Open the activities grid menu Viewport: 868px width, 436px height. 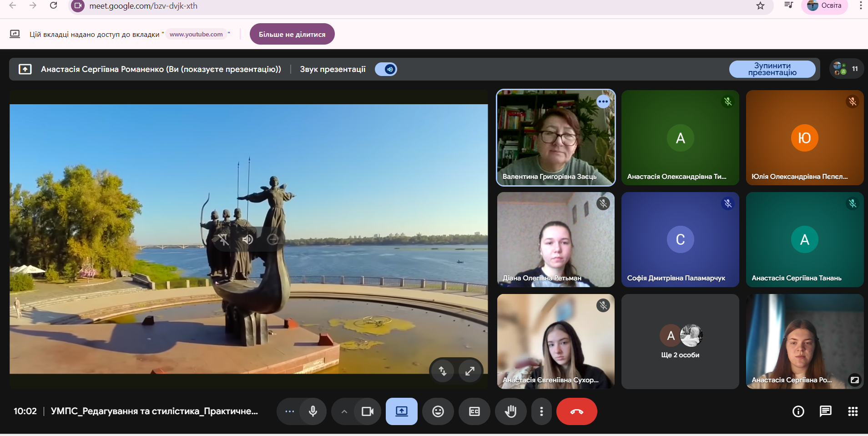pyautogui.click(x=853, y=411)
